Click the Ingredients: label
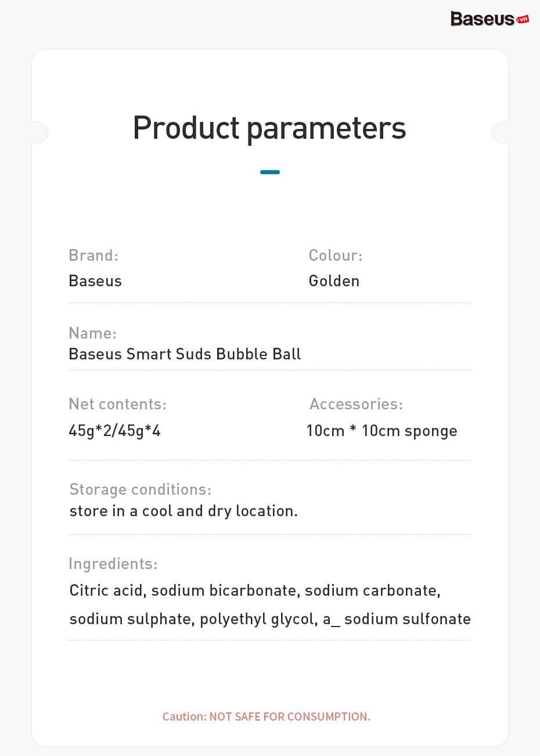 [113, 564]
